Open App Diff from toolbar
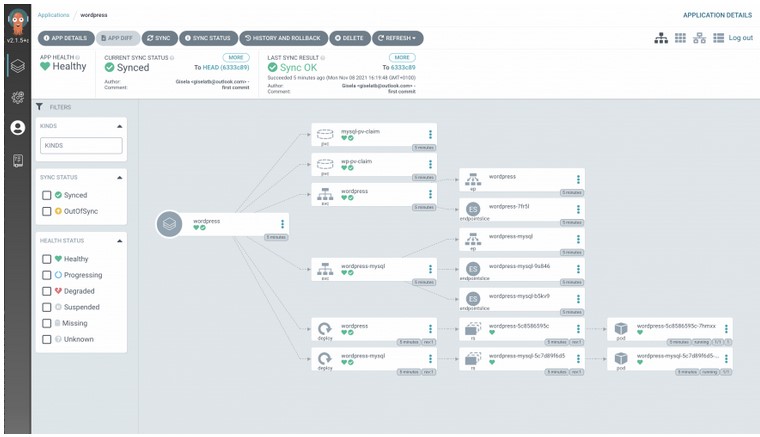This screenshot has height=437, width=760. tap(118, 38)
